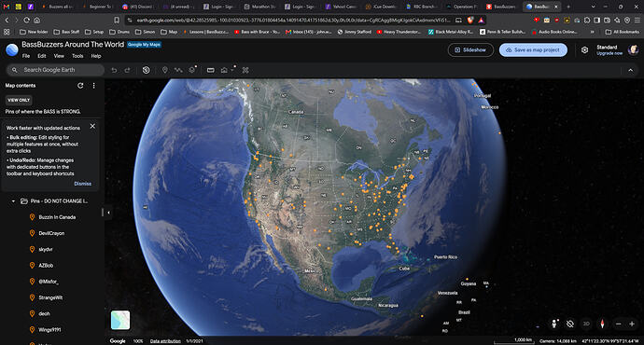The height and width of the screenshot is (345, 644).
Task: Select the add placemark pin tool
Action: [164, 70]
